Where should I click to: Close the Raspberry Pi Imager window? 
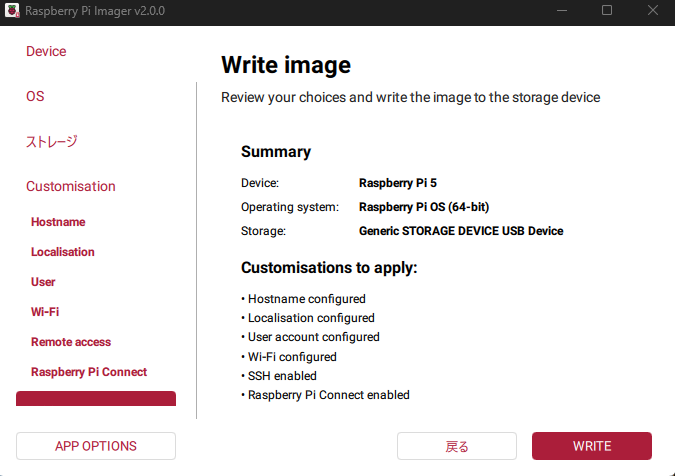[x=652, y=10]
